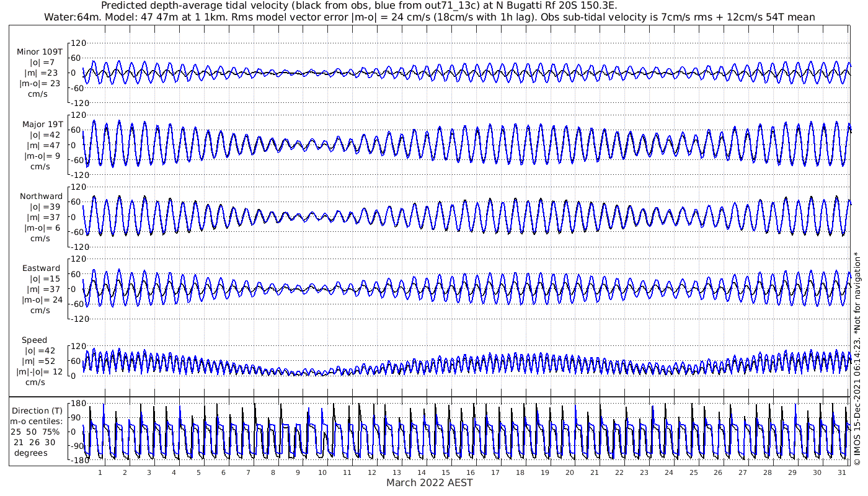The height and width of the screenshot is (496, 868).
Task: Click the '90' tick on Direction axis
Action: (79, 418)
